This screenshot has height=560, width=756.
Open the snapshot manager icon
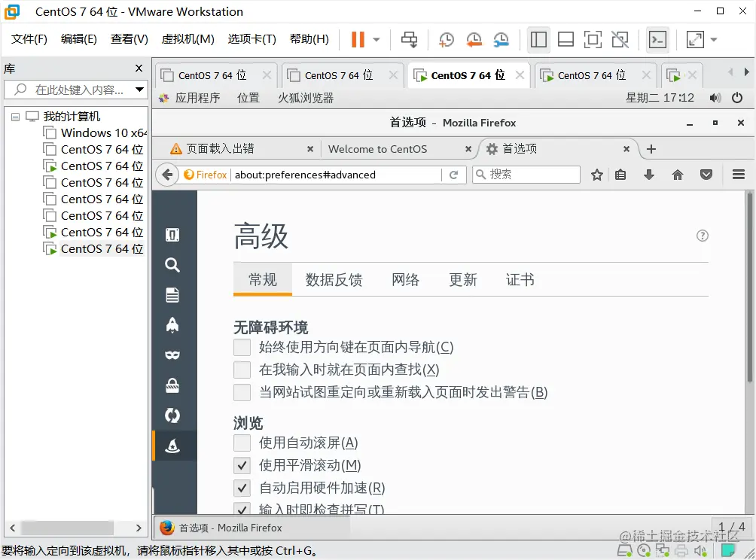[501, 40]
